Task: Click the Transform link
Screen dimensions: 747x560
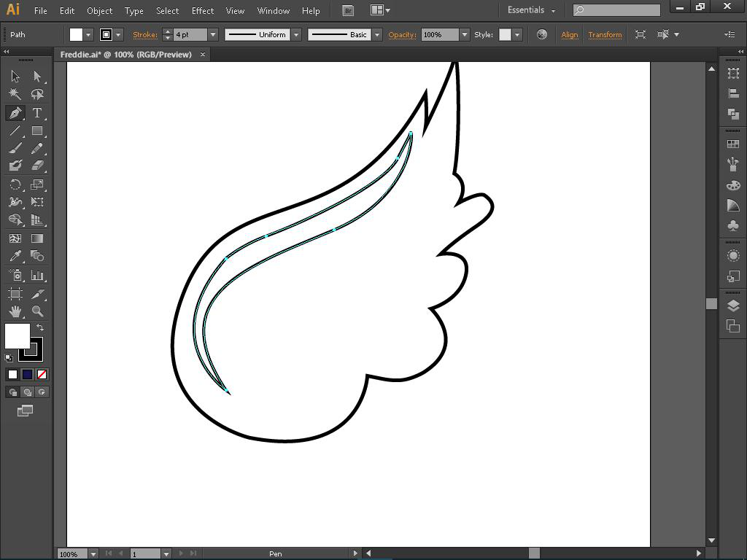Action: click(605, 35)
